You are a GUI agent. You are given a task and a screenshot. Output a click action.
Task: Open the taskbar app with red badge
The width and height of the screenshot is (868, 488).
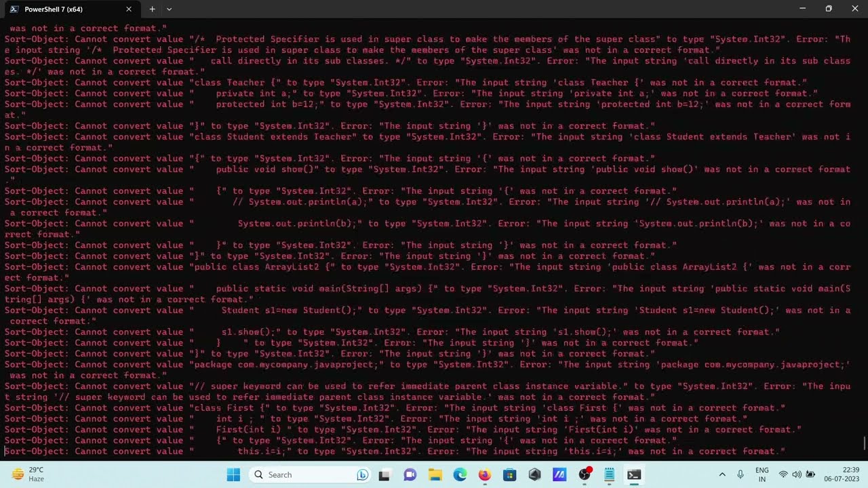tap(585, 474)
